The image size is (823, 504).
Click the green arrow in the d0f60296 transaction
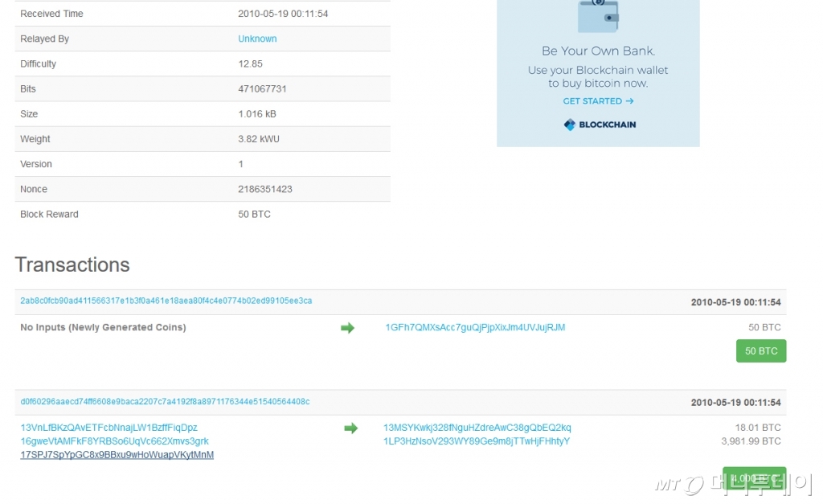click(350, 428)
